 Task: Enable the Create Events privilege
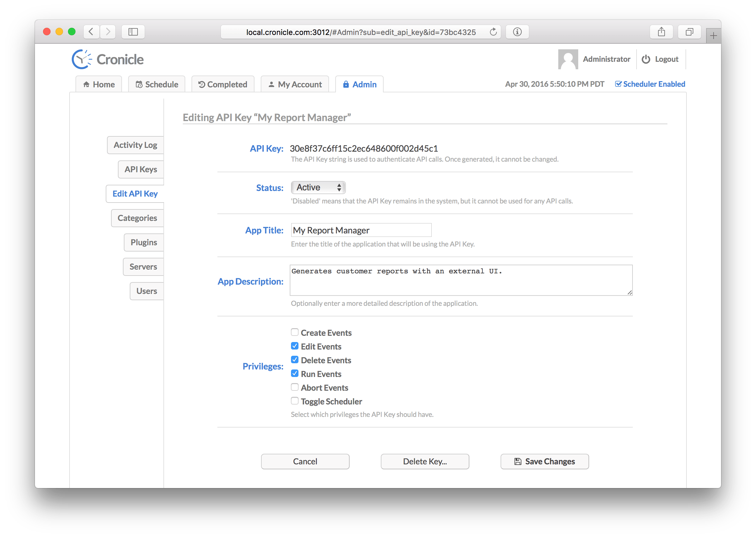tap(294, 332)
